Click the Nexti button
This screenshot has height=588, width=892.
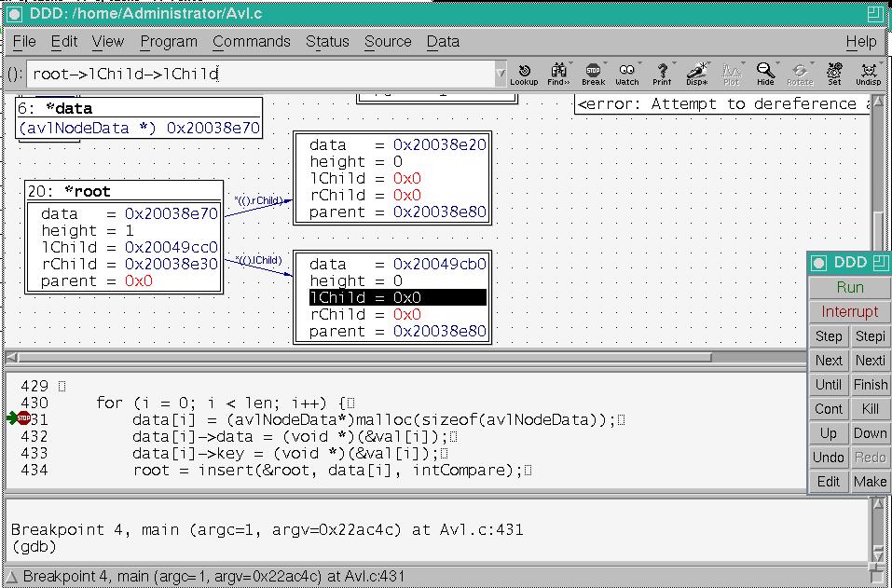pos(871,361)
